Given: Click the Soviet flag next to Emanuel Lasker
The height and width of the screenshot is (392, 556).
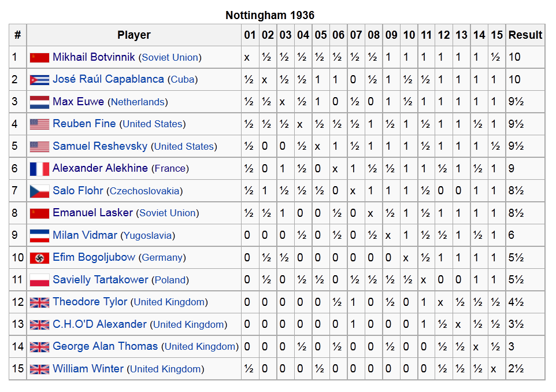Looking at the screenshot, I should coord(39,213).
